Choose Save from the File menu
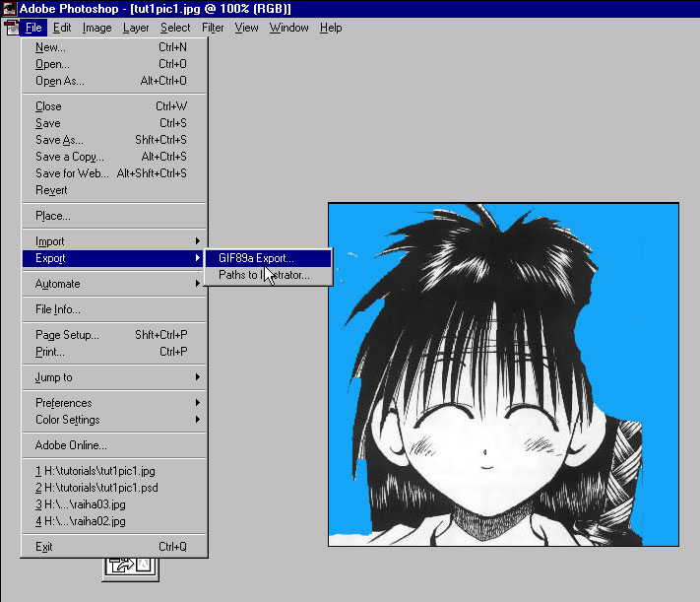Screen dimensions: 700x602 point(115,123)
